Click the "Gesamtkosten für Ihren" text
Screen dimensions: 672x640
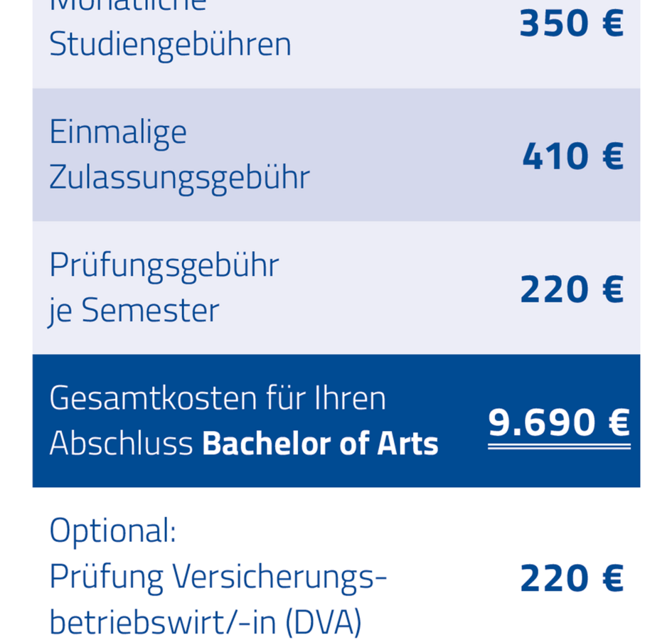[218, 398]
